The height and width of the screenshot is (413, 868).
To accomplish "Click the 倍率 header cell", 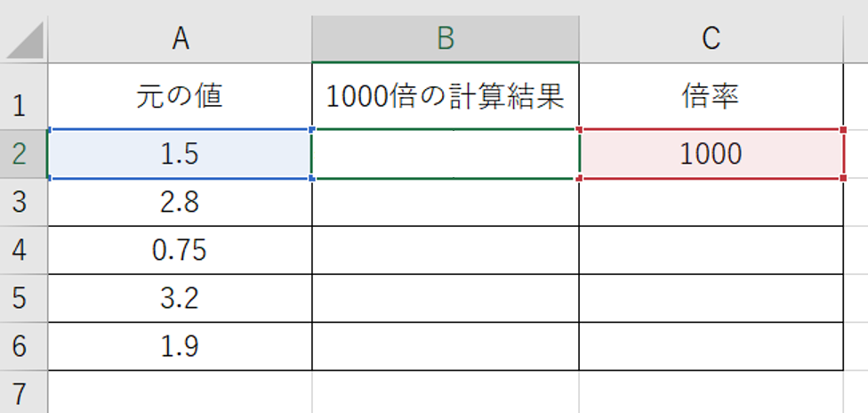I will [x=711, y=96].
